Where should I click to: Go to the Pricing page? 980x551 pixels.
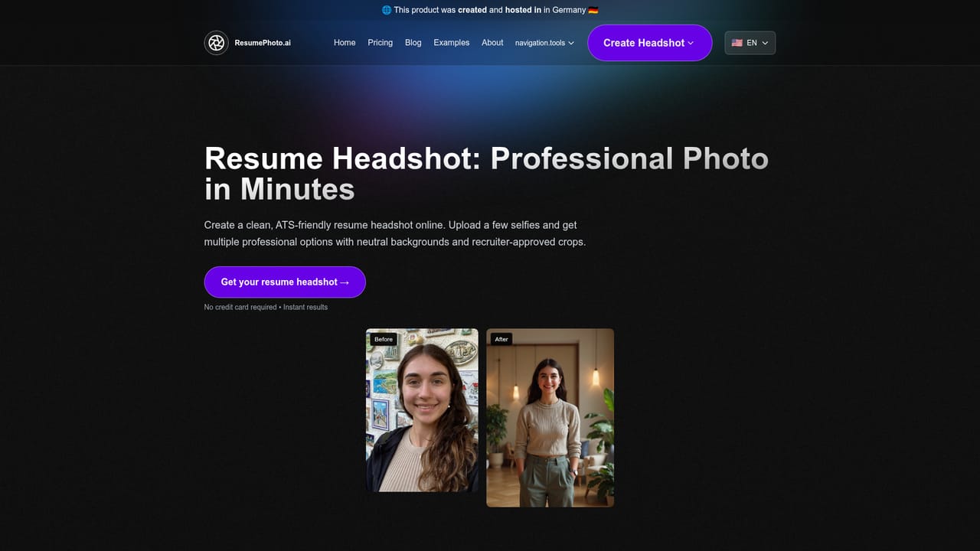click(x=380, y=43)
